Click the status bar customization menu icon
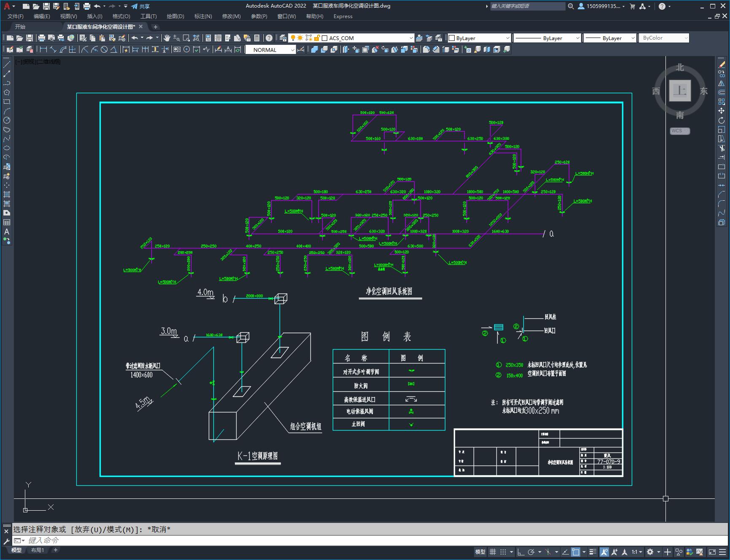This screenshot has height=560, width=730. tap(723, 552)
